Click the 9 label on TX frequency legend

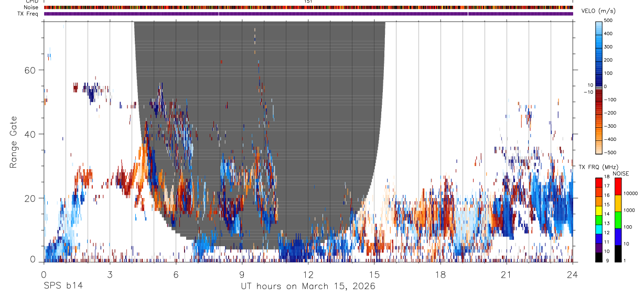coord(607,261)
